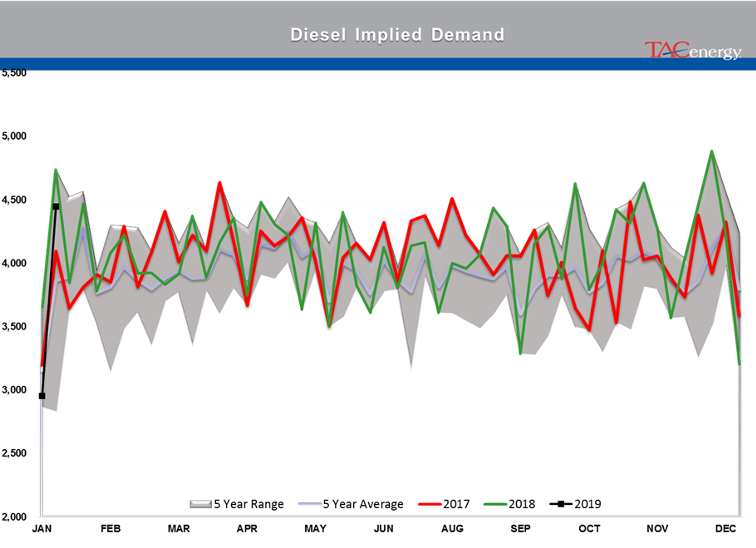Image resolution: width=756 pixels, height=548 pixels.
Task: Click the red 2017 legend line marker
Action: coord(430,504)
